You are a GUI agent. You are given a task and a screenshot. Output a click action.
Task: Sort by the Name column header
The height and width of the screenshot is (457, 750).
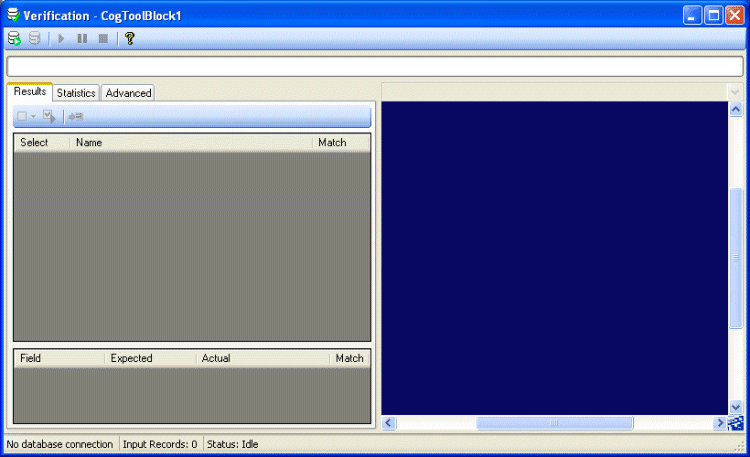point(191,143)
